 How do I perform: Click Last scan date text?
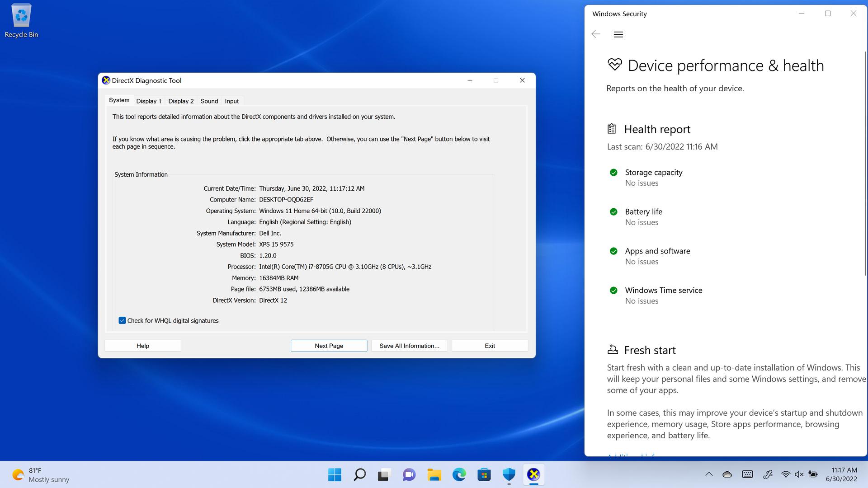pyautogui.click(x=662, y=146)
